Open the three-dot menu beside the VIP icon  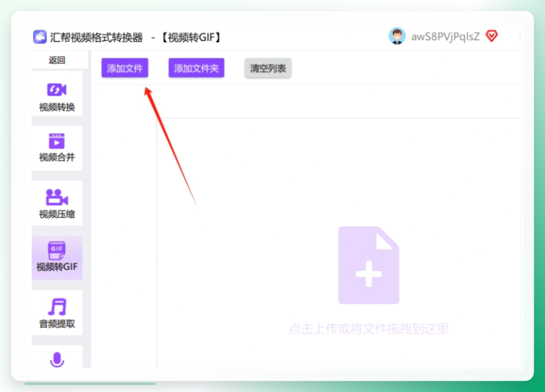click(520, 37)
